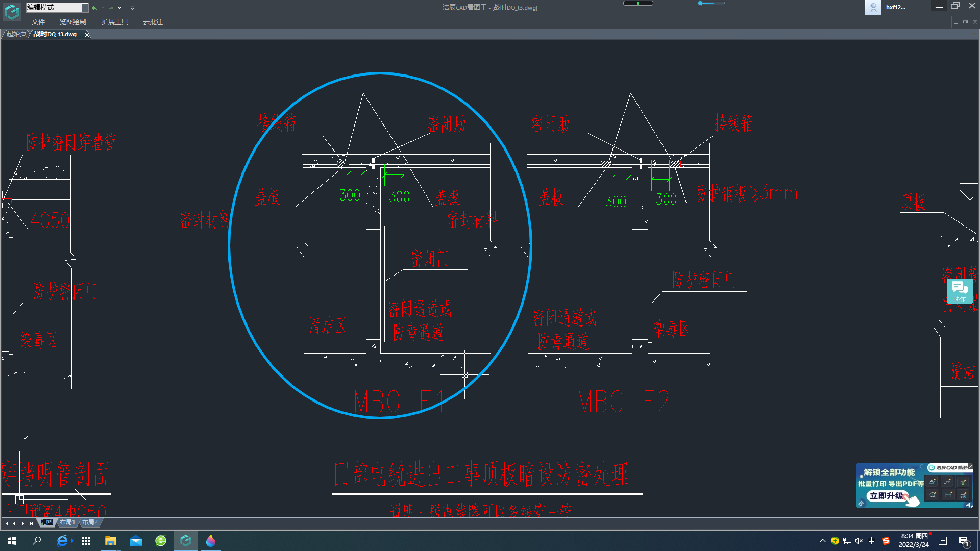Jump to the last layout tab
980x551 pixels.
click(x=31, y=523)
